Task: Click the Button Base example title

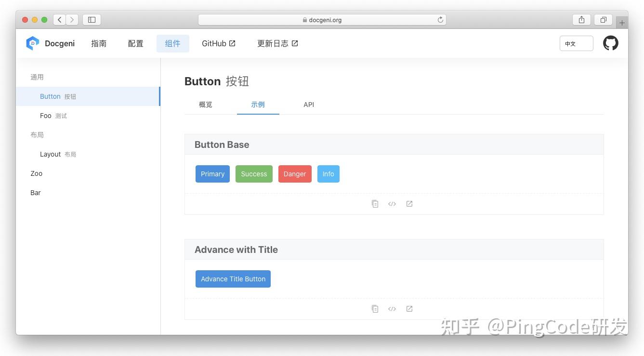Action: click(x=222, y=145)
